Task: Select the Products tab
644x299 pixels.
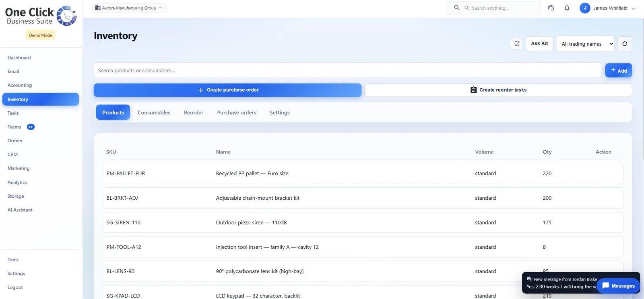Action: (113, 113)
